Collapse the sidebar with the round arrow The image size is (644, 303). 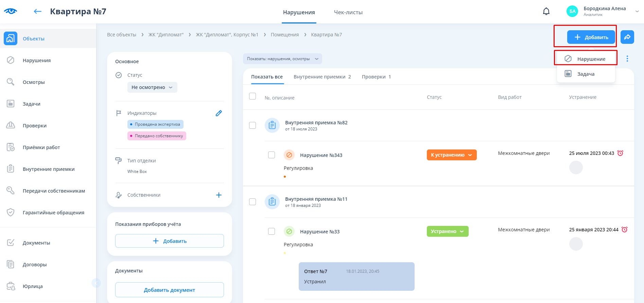click(96, 283)
